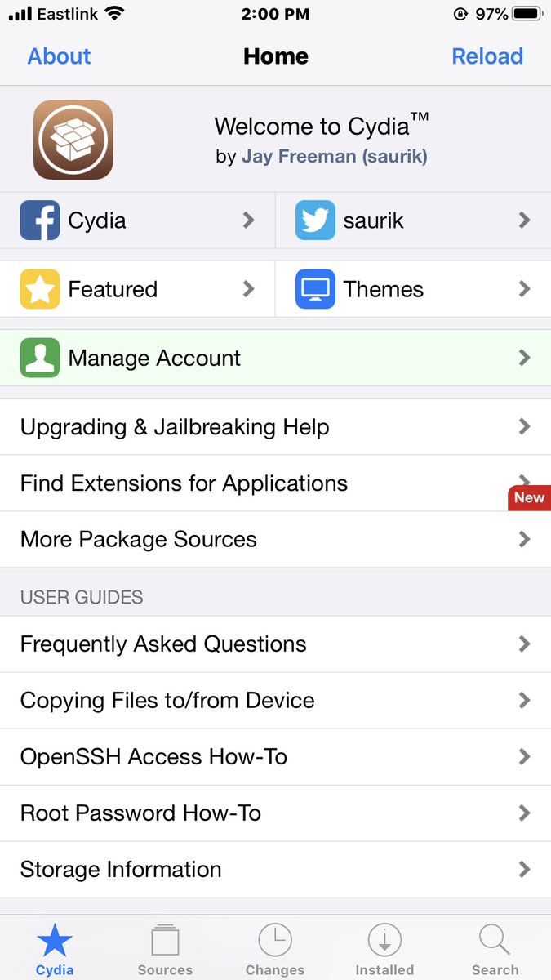Open saurik's Twitter bird icon
Viewport: 551px width, 980px height.
click(315, 220)
